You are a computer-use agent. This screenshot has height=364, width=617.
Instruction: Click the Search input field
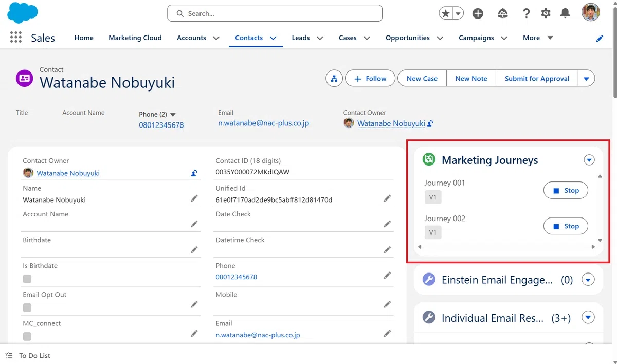coord(275,13)
